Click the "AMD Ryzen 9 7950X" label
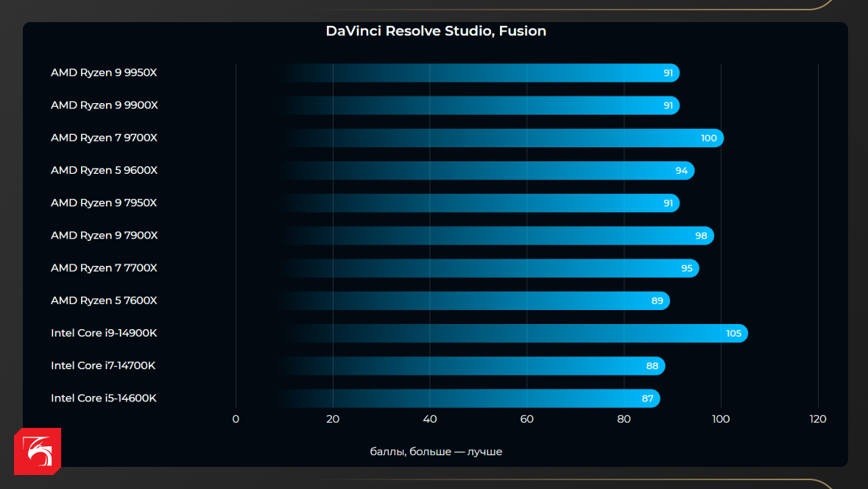The width and height of the screenshot is (868, 489). point(104,203)
